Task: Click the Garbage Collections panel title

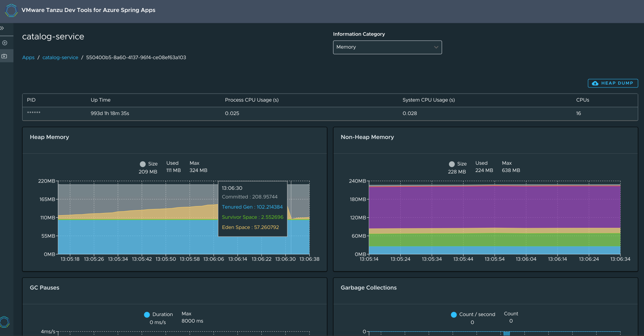Action: [369, 287]
